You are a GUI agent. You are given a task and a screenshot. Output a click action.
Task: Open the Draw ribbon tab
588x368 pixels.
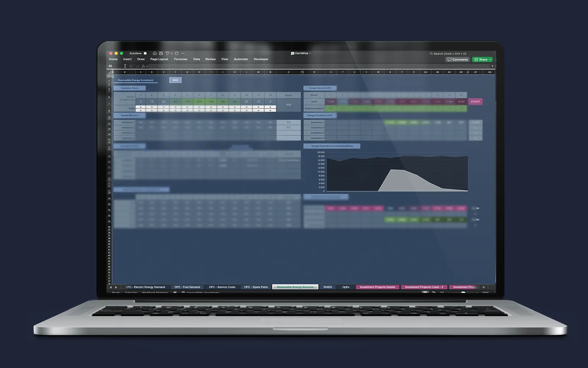coord(141,59)
